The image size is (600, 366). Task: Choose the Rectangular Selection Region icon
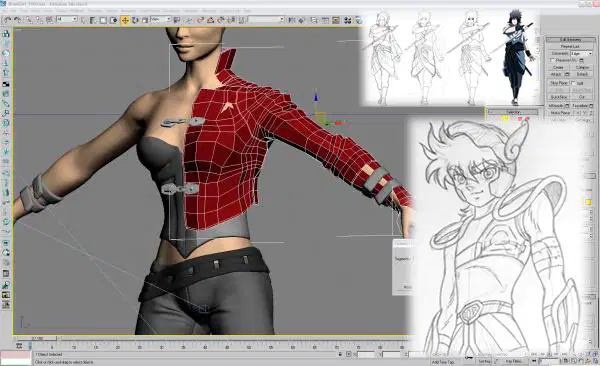click(103, 20)
